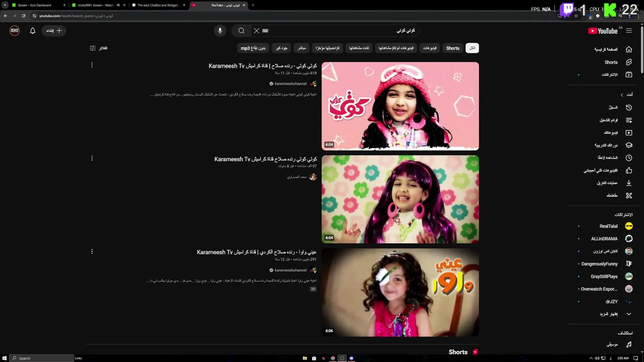Open search Filters button
This screenshot has height=362, width=644.
99,48
